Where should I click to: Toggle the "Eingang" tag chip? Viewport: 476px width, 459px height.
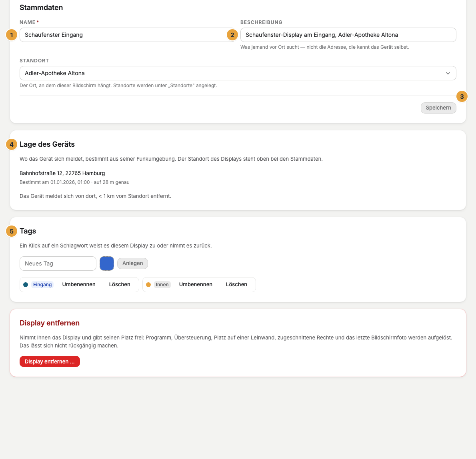(x=42, y=285)
